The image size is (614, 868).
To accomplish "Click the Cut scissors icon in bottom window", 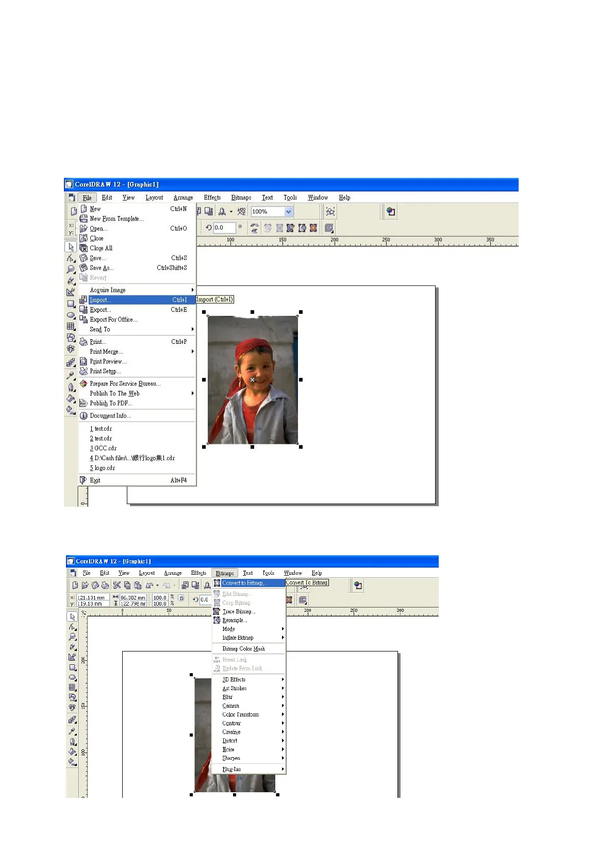I will (117, 585).
